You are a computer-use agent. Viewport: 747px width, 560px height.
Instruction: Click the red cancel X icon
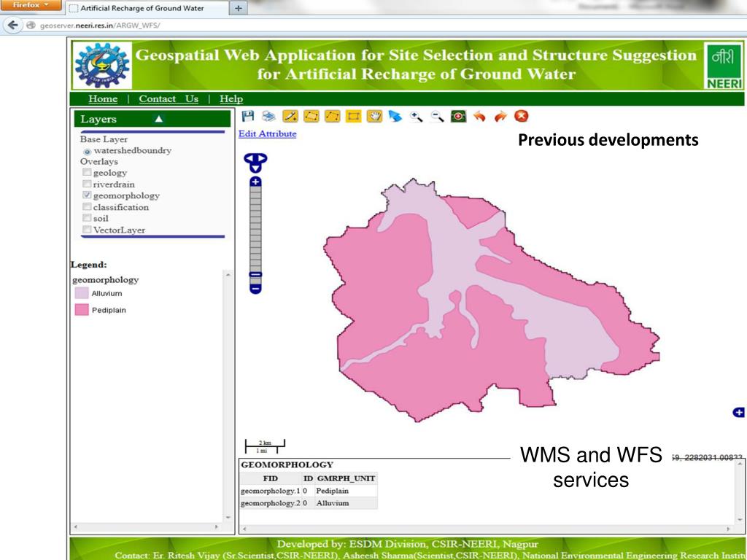pos(522,116)
